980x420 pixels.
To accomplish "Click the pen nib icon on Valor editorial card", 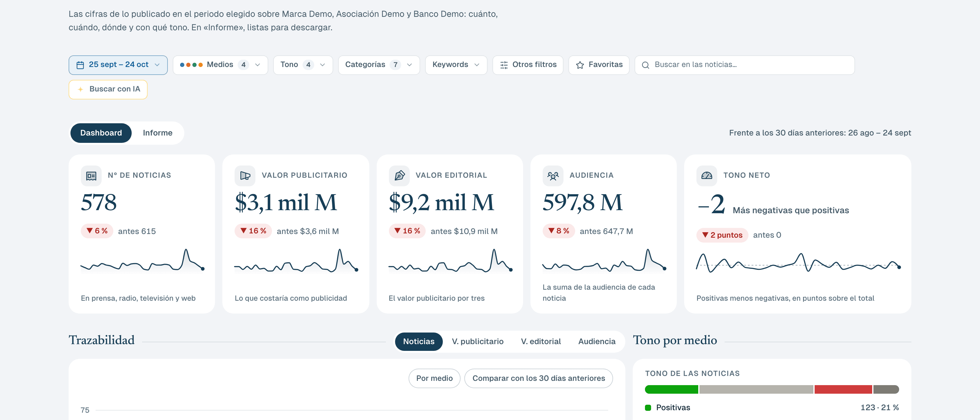I will tap(399, 176).
